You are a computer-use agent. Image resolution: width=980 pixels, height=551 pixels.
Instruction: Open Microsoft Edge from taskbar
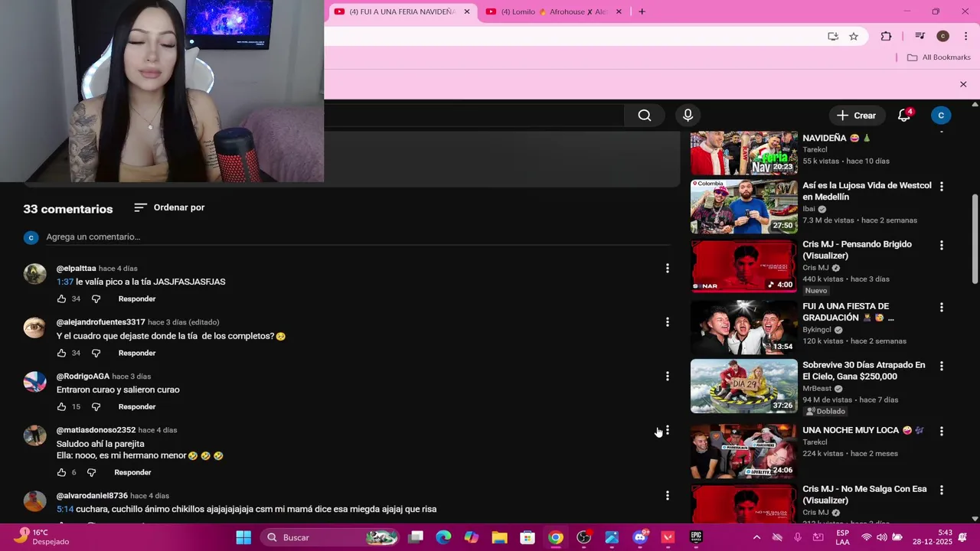443,537
